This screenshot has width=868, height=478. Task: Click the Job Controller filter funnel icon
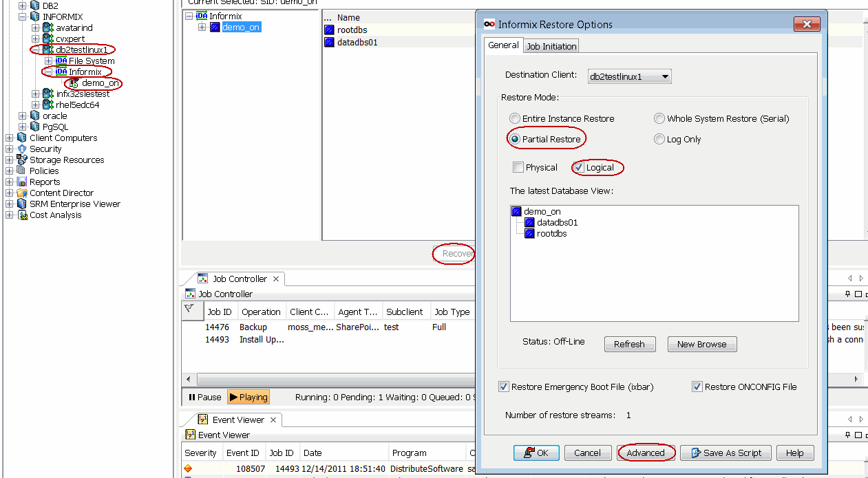(x=189, y=309)
